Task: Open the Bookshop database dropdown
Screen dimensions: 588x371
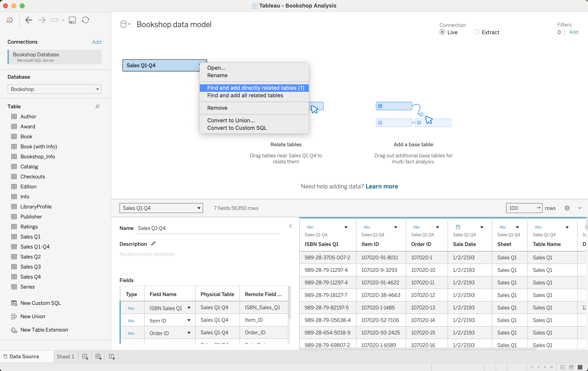Action: (x=97, y=89)
